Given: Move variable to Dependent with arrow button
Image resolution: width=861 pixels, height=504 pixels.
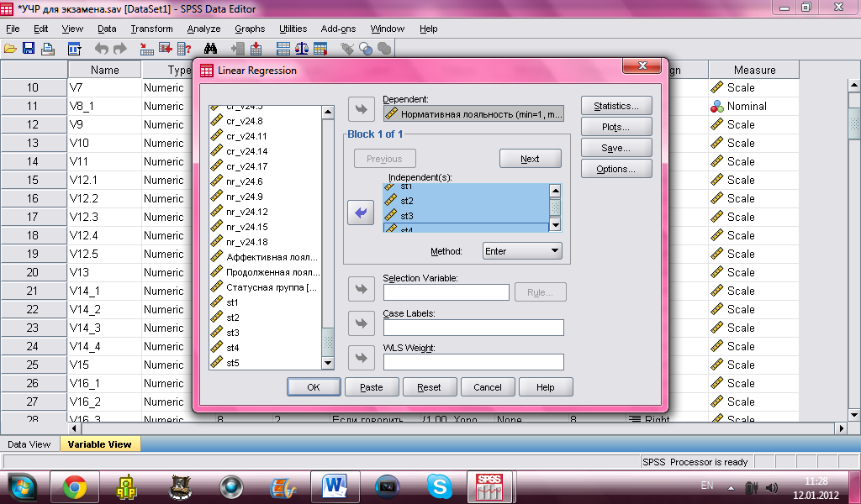Looking at the screenshot, I should click(x=362, y=109).
